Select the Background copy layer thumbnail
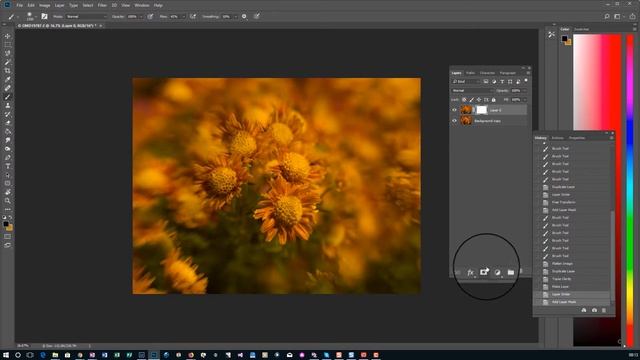Screen dimensions: 640x360 [x=466, y=121]
